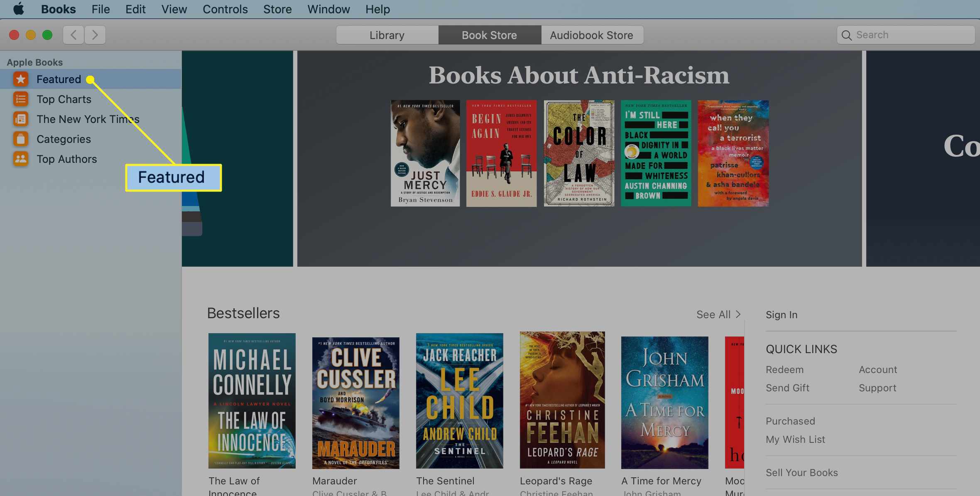Switch to the Book Store tab
The height and width of the screenshot is (496, 980).
pyautogui.click(x=490, y=35)
